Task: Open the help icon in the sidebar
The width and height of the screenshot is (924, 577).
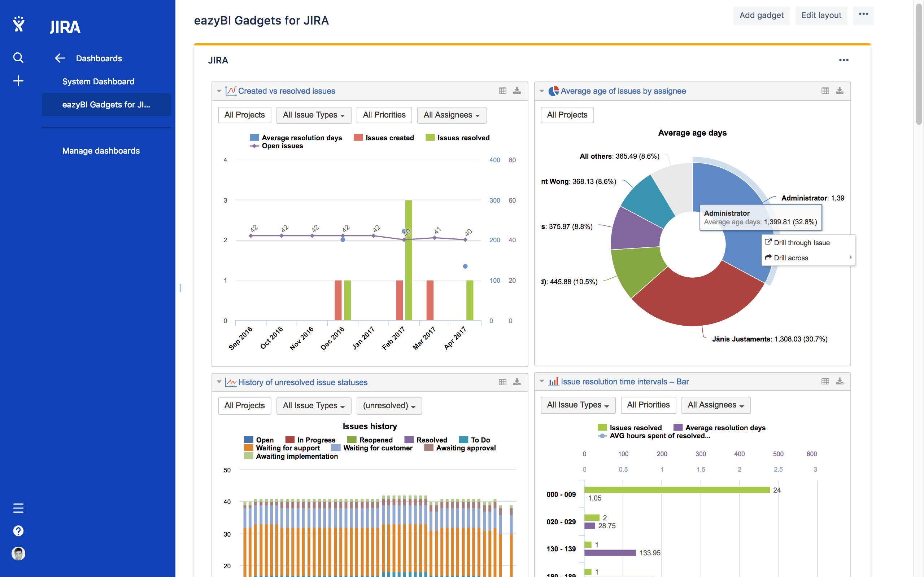Action: (18, 530)
